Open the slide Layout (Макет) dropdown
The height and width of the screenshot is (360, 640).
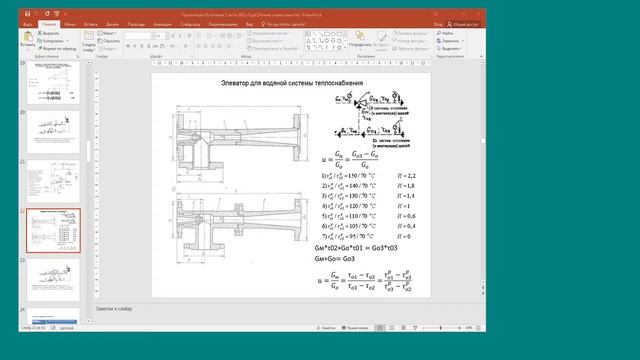pyautogui.click(x=107, y=33)
